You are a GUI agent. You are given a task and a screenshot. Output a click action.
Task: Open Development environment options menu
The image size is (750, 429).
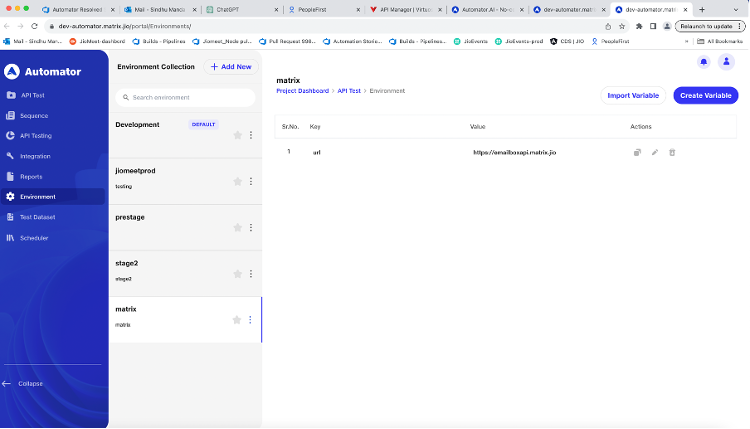[251, 135]
